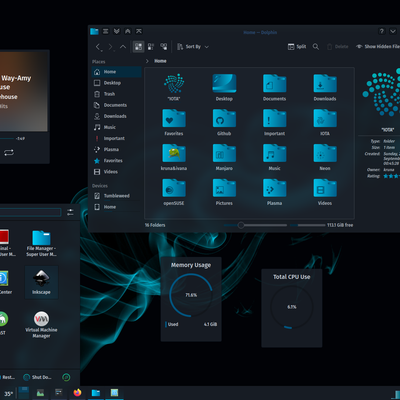Click the Dolphin folder icon in the taskbar
400x400 pixels.
pos(96,393)
